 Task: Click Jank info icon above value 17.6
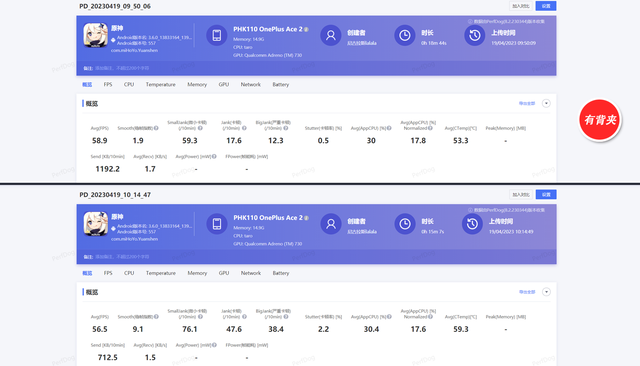[x=244, y=128]
